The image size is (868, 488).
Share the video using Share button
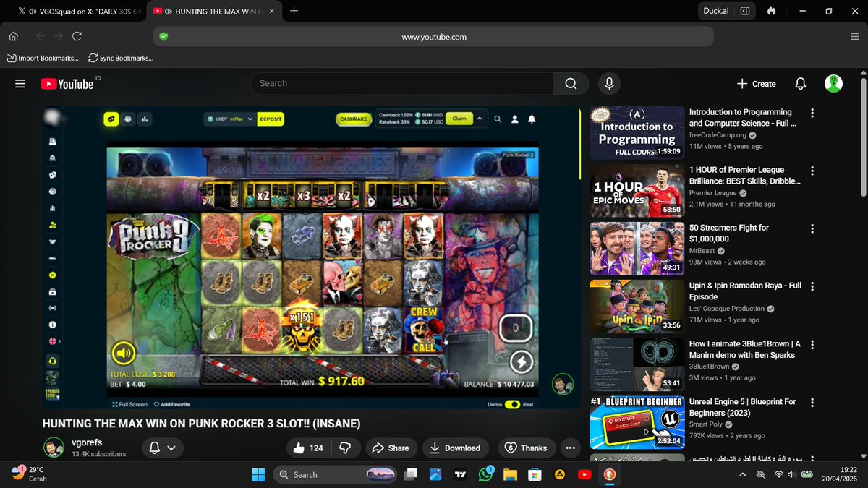coord(391,448)
